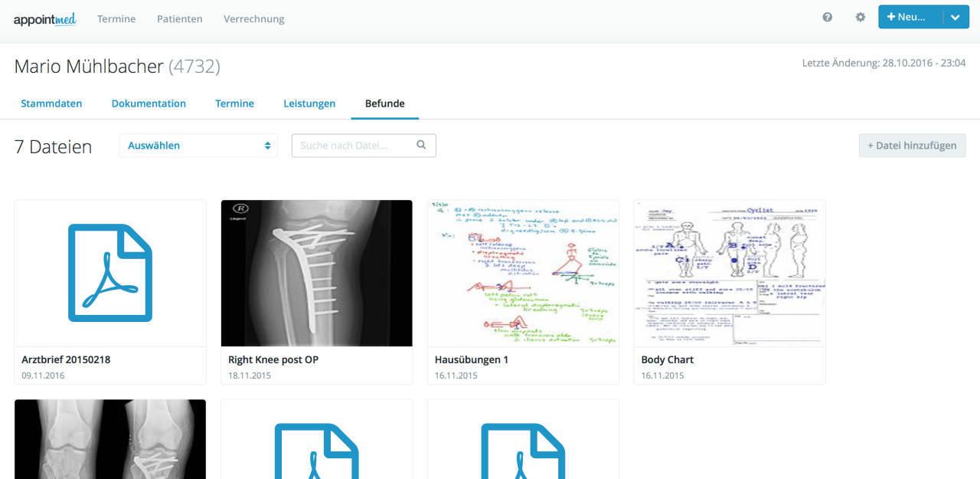Click the magnifier icon in file search
This screenshot has height=479, width=980.
pos(421,145)
